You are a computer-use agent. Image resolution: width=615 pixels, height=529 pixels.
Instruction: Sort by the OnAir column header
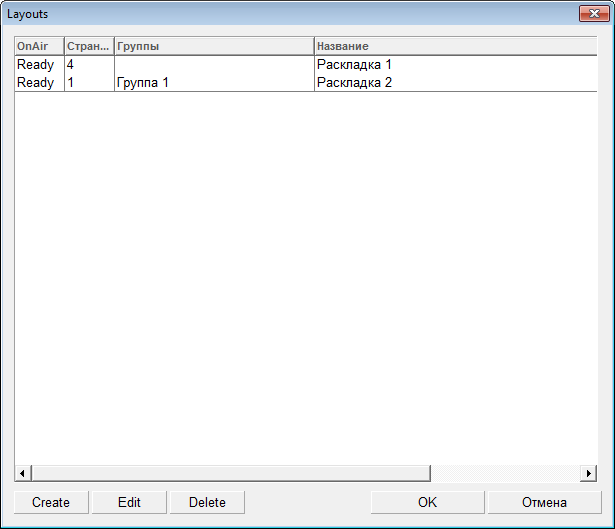coord(38,47)
